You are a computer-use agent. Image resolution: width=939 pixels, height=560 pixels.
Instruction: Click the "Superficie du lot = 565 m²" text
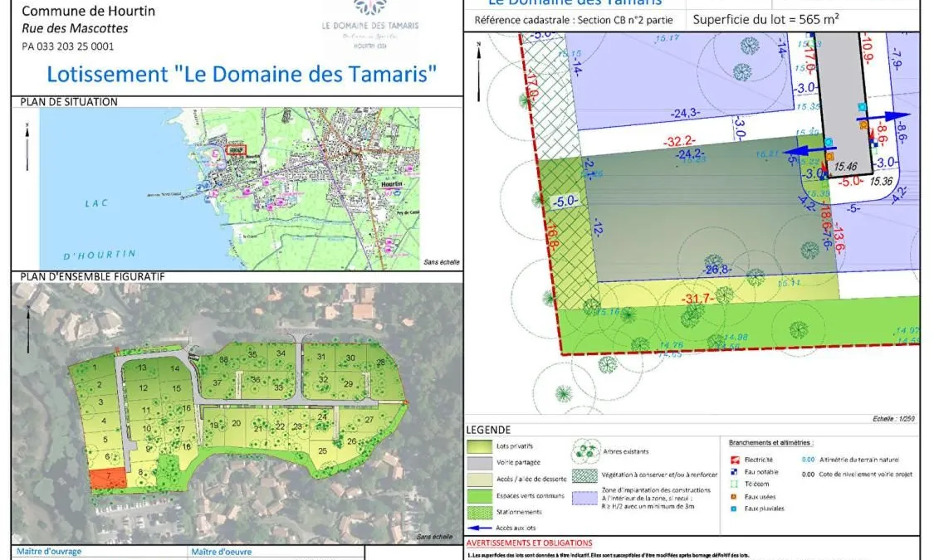pyautogui.click(x=766, y=19)
